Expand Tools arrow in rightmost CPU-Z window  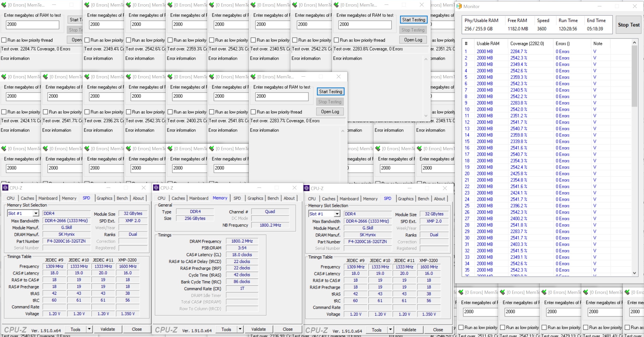[390, 330]
